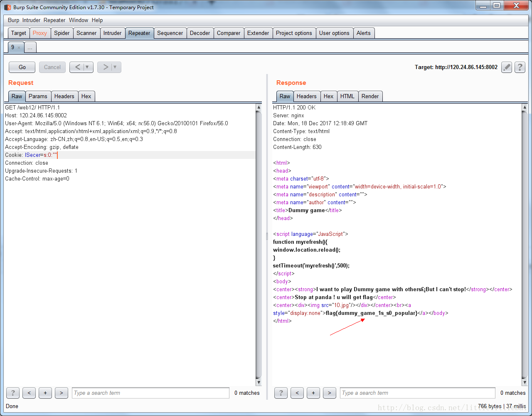Click the response search term field
Image resolution: width=532 pixels, height=416 pixels.
pyautogui.click(x=418, y=393)
